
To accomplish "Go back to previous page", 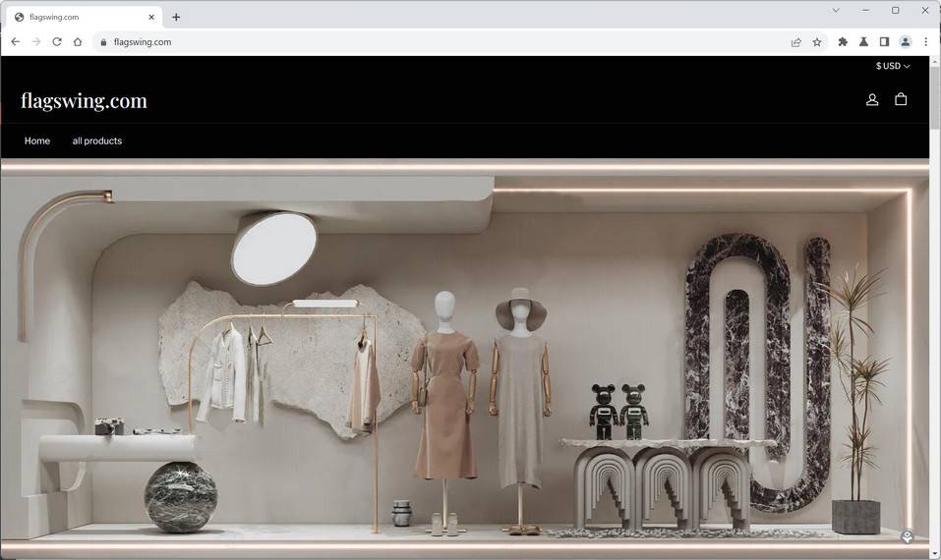I will 16,42.
